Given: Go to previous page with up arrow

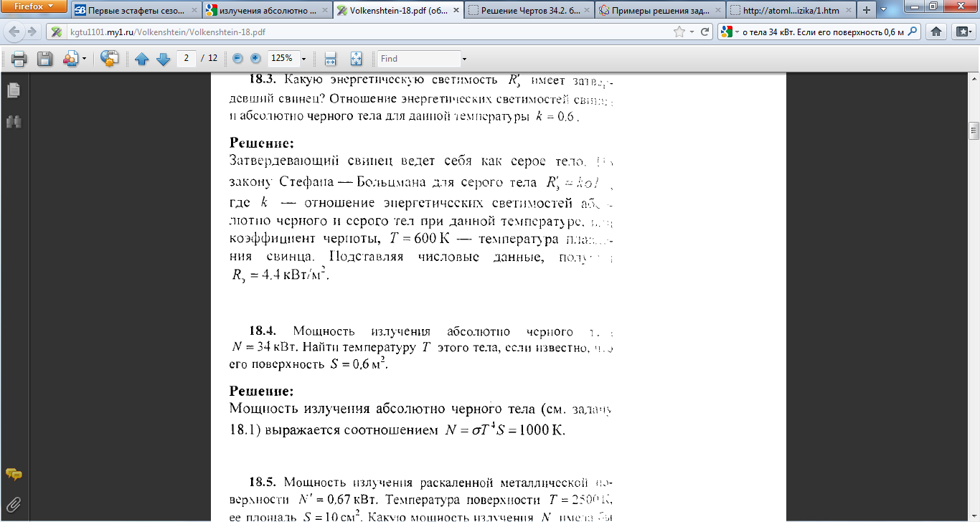Looking at the screenshot, I should click(x=141, y=59).
